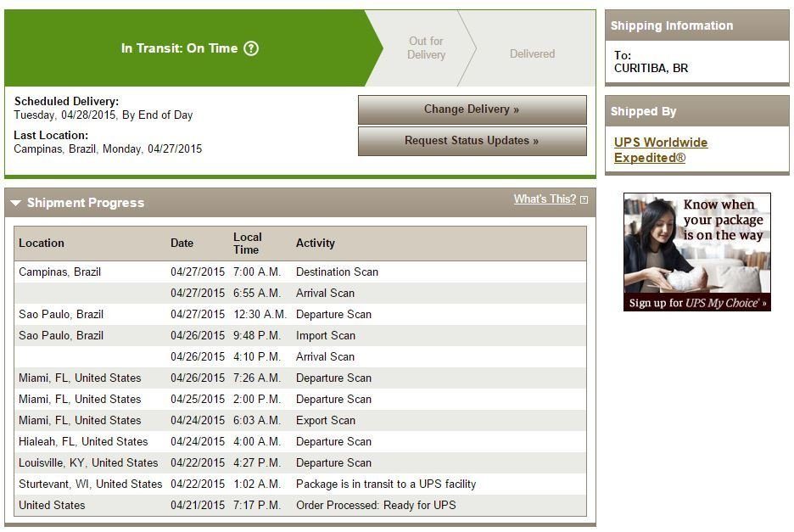This screenshot has width=794, height=532.
Task: Select the Miami Export Scan row
Action: point(300,421)
